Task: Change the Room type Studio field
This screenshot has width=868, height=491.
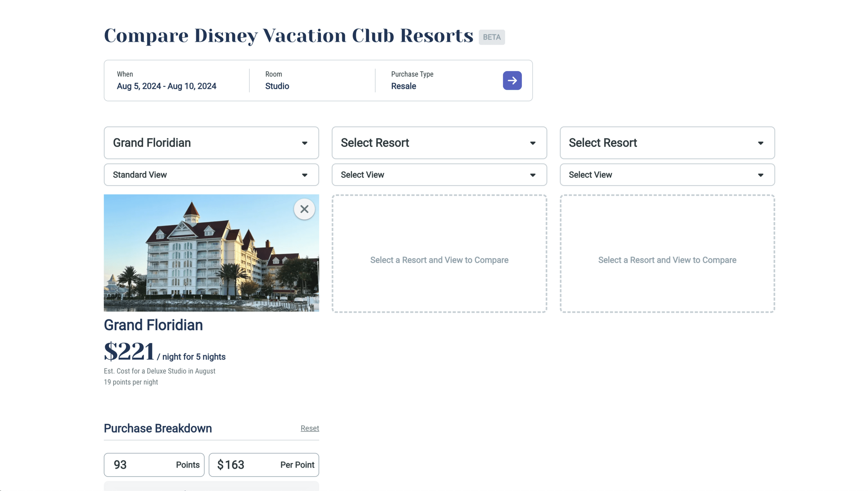Action: tap(277, 86)
